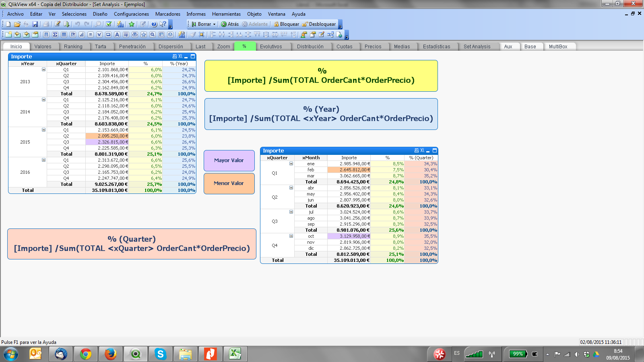Click the blue Help question mark icon
644x362 pixels.
tap(154, 24)
